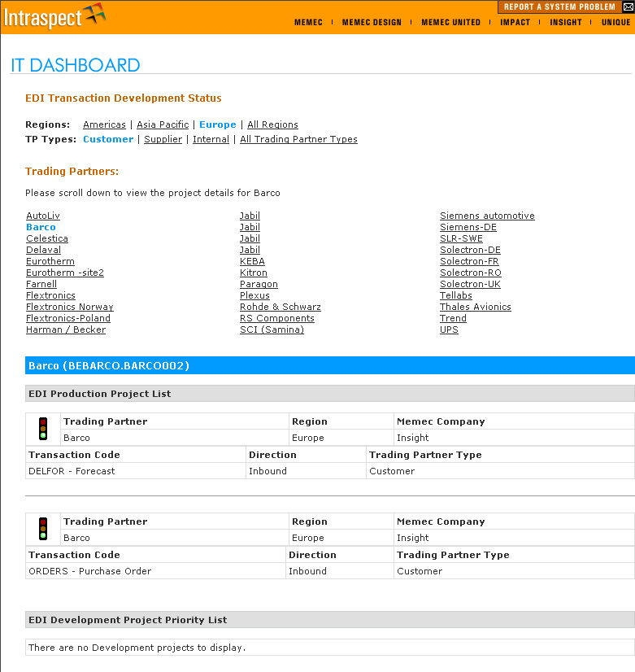Open the RS Components link
Screen dimensions: 635x672
click(277, 318)
